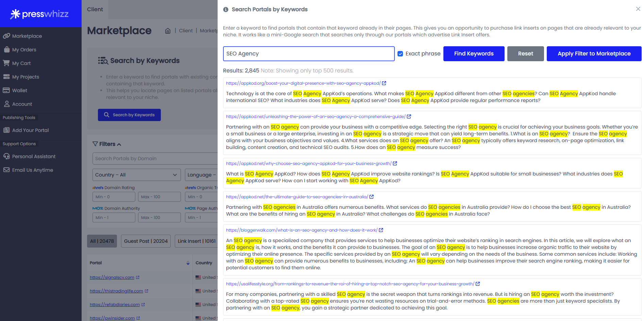Open appkod.org boost-your-digital-presence result link
Viewport: 644px width, 321px height.
coord(303,83)
